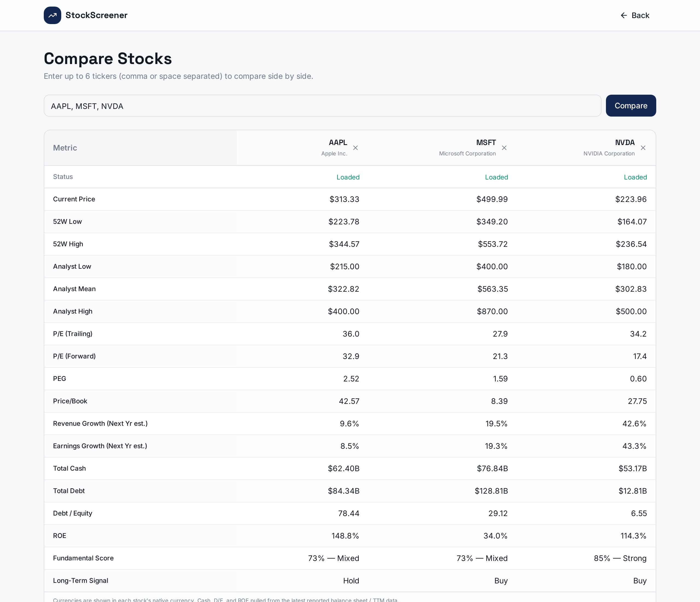Screen dimensions: 700x602
Task: Select Earnings Growth (Next Yr est.) label
Action: point(100,446)
